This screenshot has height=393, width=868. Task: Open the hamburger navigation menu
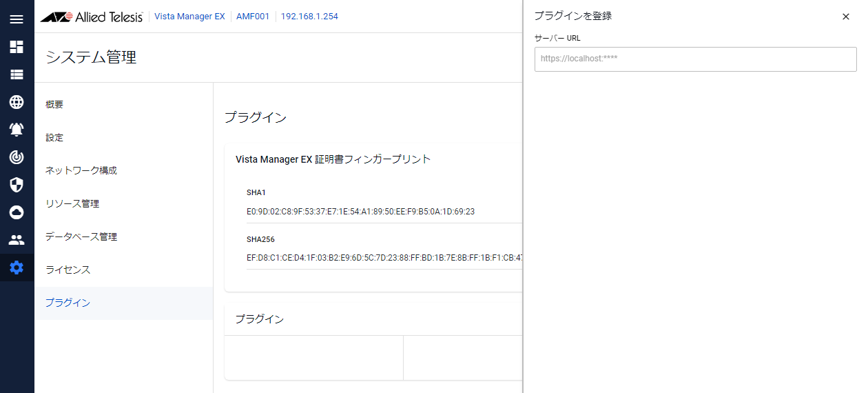17,19
